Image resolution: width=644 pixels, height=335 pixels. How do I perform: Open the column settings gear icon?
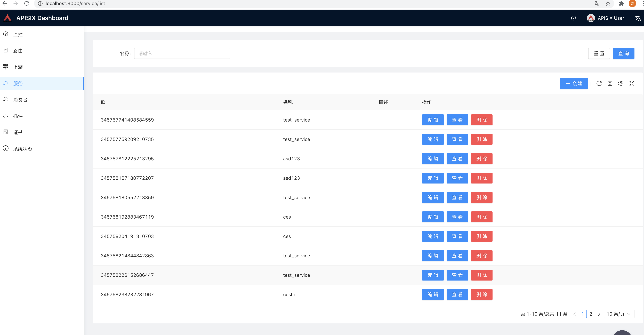pyautogui.click(x=621, y=84)
